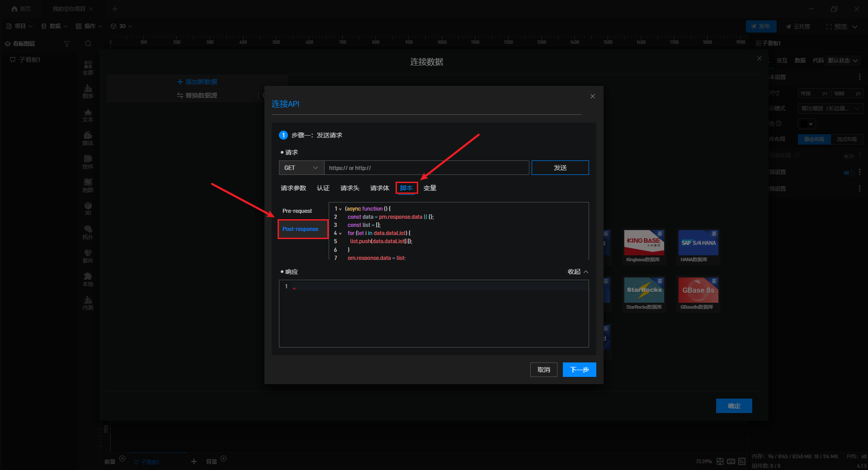Screen dimensions: 868x470
Task: Click the 发送 send button
Action: click(560, 168)
